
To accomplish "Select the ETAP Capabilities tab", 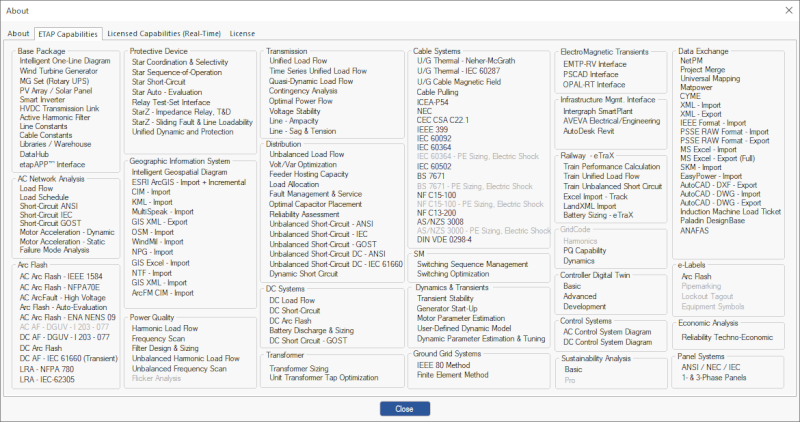I will coord(68,34).
